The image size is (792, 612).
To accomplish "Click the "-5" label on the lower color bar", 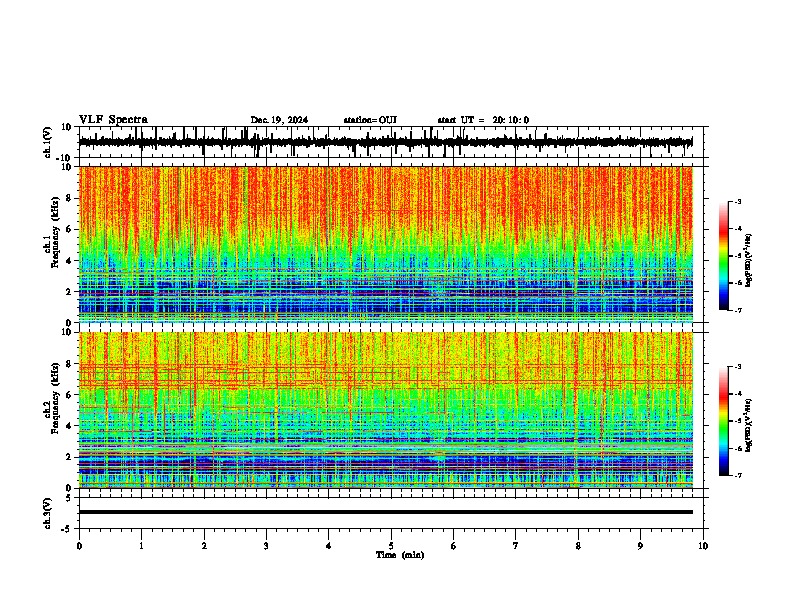I will coord(737,421).
